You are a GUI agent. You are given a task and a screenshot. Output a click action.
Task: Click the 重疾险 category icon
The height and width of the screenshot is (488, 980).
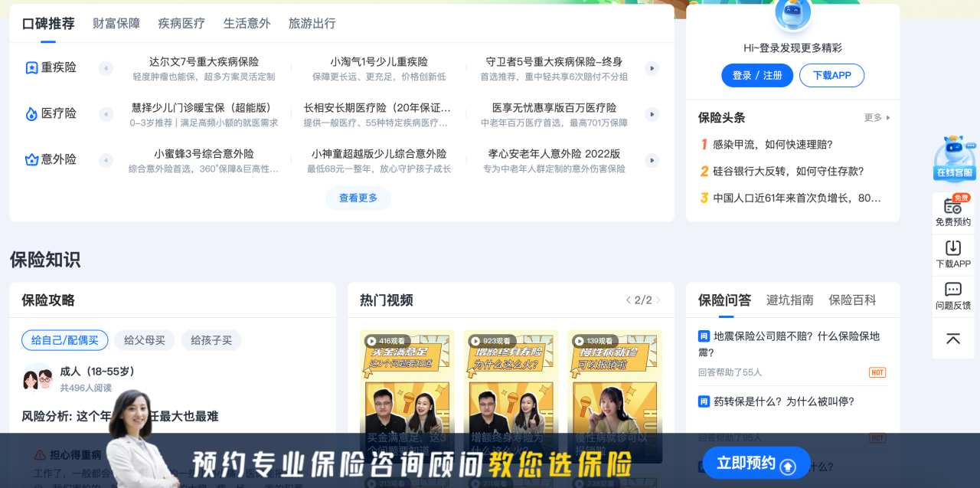(31, 68)
